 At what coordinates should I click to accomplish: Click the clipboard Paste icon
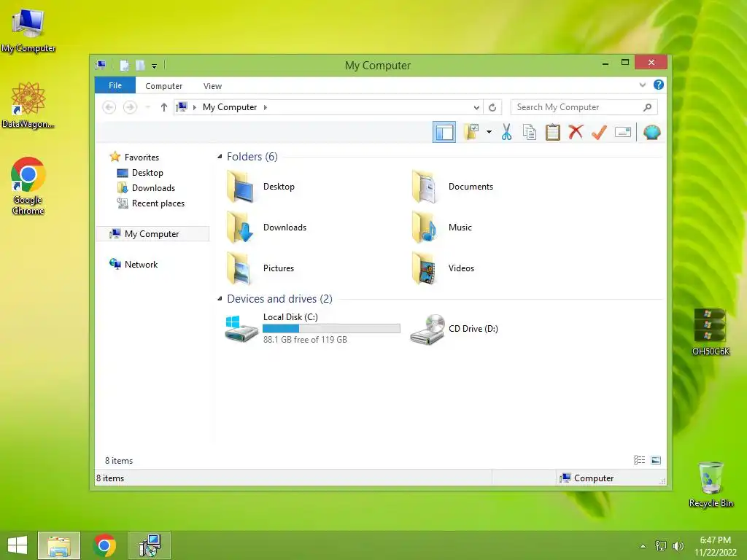(553, 132)
